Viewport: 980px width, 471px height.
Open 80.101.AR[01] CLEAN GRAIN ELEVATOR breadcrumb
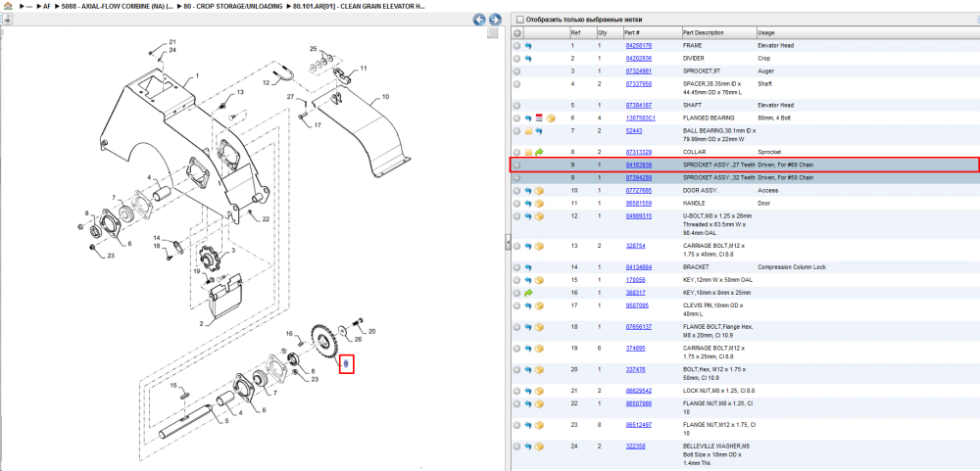pyautogui.click(x=359, y=6)
